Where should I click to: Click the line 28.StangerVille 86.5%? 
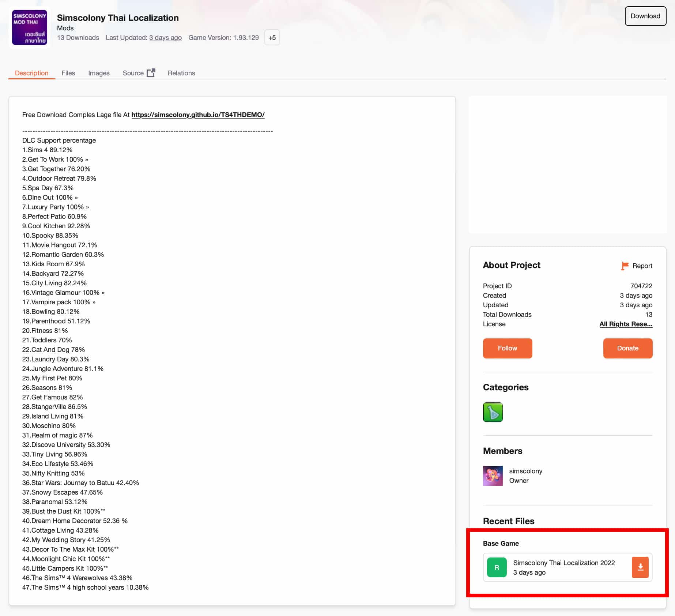coord(54,407)
